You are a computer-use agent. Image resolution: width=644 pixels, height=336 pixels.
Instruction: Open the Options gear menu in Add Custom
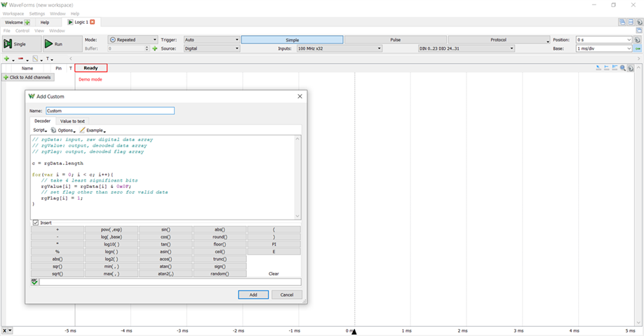(x=63, y=130)
